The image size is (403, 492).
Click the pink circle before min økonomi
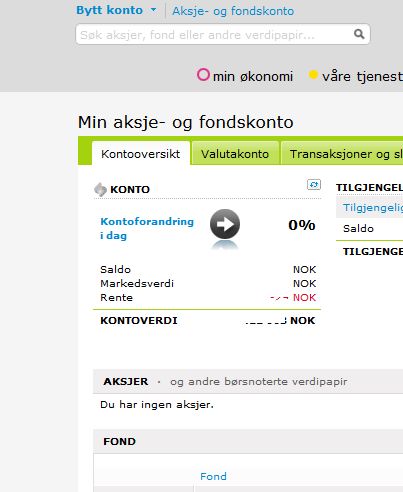[x=203, y=75]
